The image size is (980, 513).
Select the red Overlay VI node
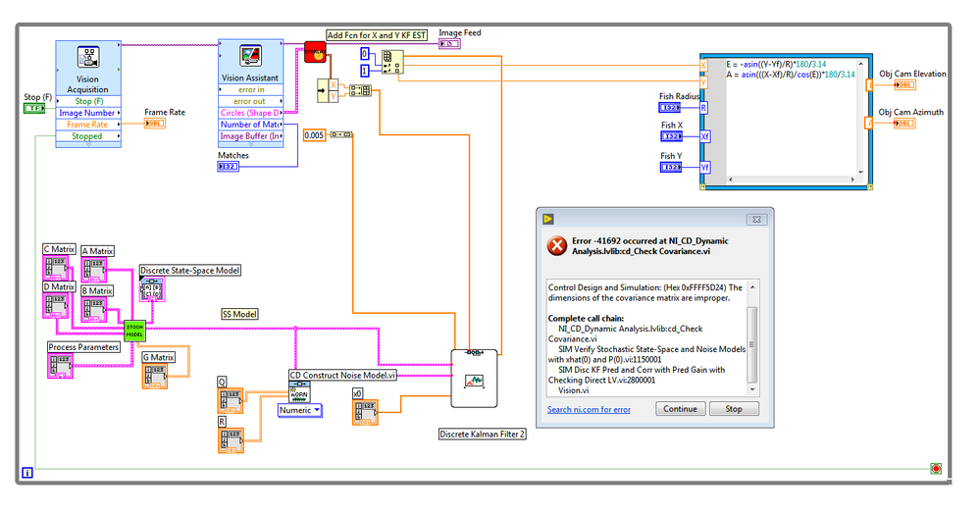[316, 53]
